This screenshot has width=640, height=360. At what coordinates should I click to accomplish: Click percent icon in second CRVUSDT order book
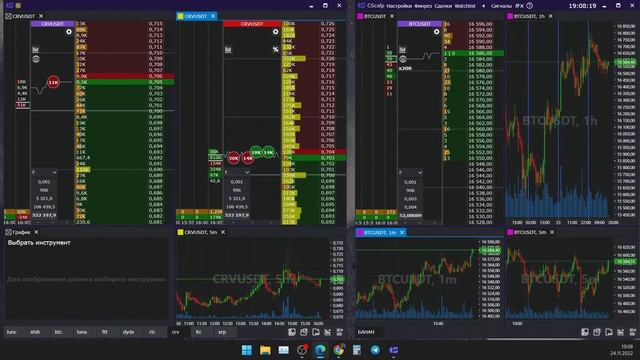[276, 50]
